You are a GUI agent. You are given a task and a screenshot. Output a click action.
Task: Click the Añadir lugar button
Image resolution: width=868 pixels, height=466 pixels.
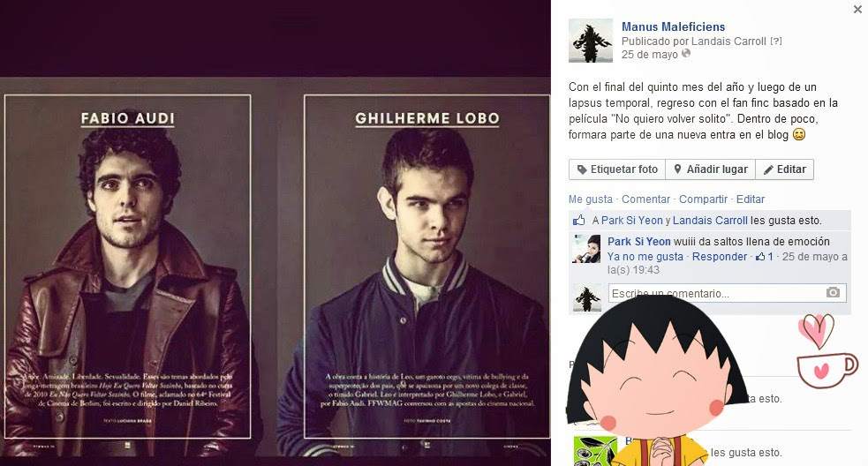[x=710, y=169]
